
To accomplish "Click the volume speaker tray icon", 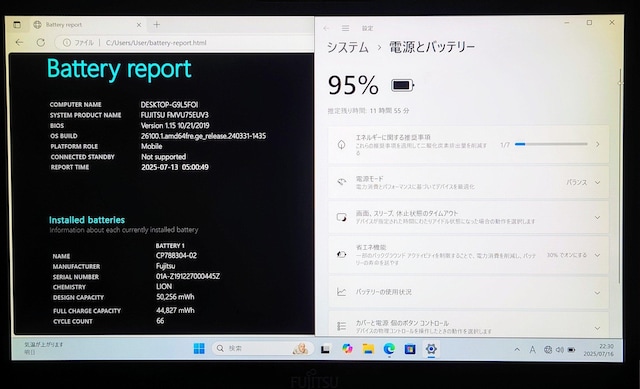I will click(x=560, y=350).
